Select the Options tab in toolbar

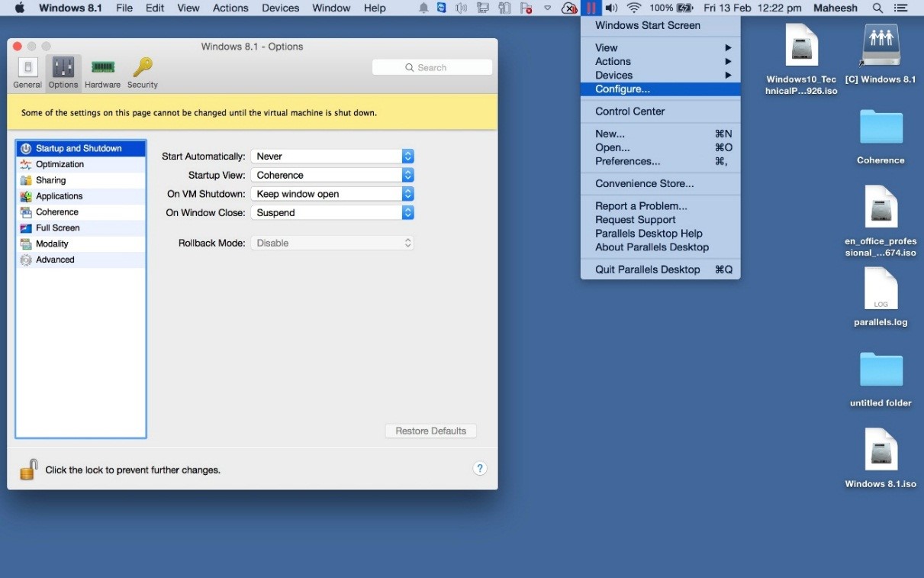tap(63, 73)
